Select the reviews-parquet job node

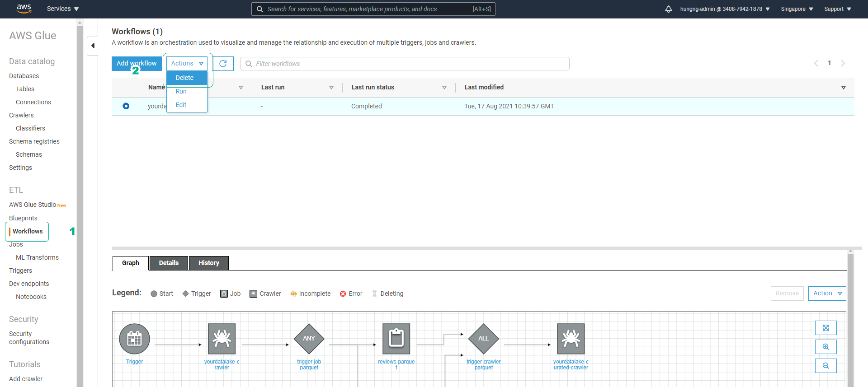[396, 339]
